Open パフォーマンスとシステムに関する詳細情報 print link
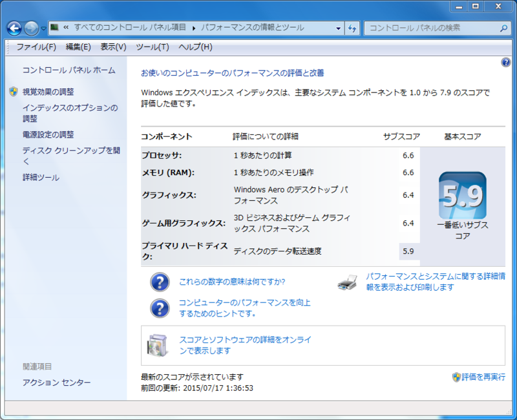 tap(435, 282)
